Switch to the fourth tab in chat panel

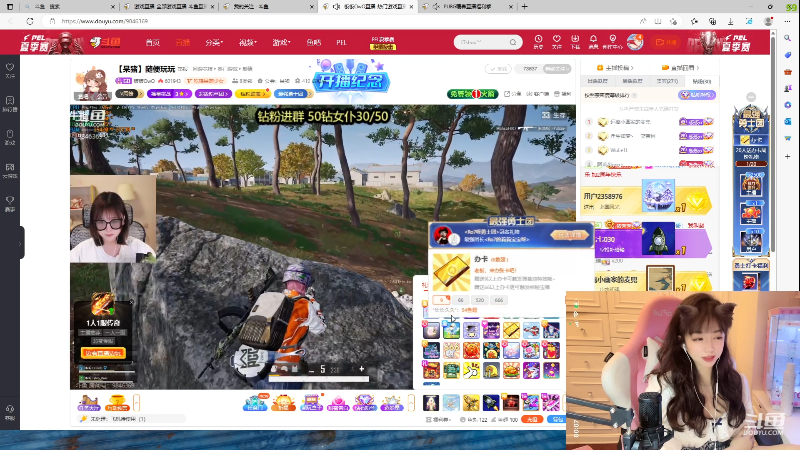click(702, 81)
